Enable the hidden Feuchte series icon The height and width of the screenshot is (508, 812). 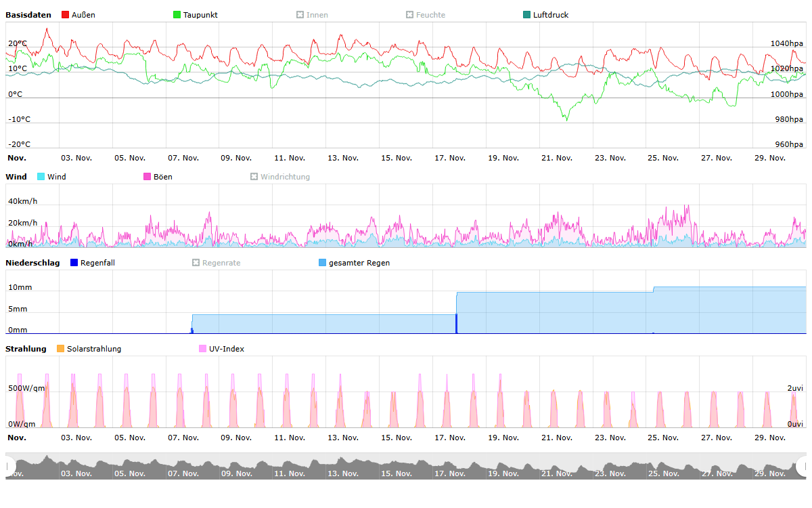410,15
